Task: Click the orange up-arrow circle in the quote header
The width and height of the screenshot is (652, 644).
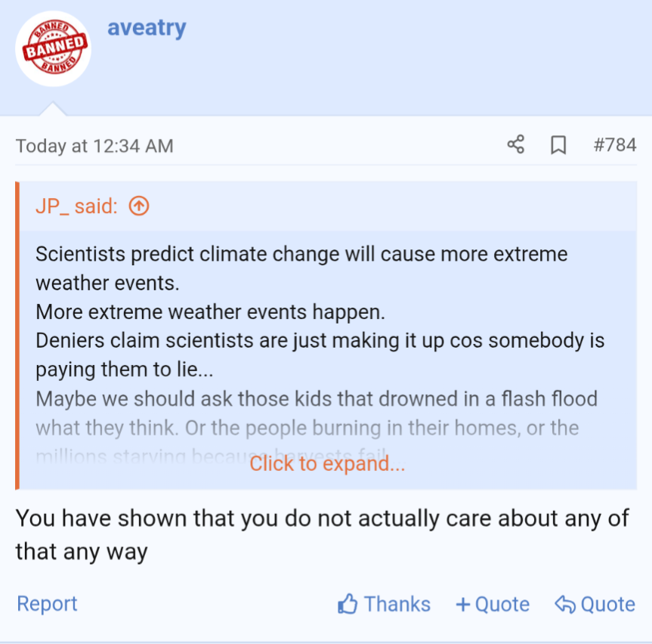Action: tap(138, 205)
